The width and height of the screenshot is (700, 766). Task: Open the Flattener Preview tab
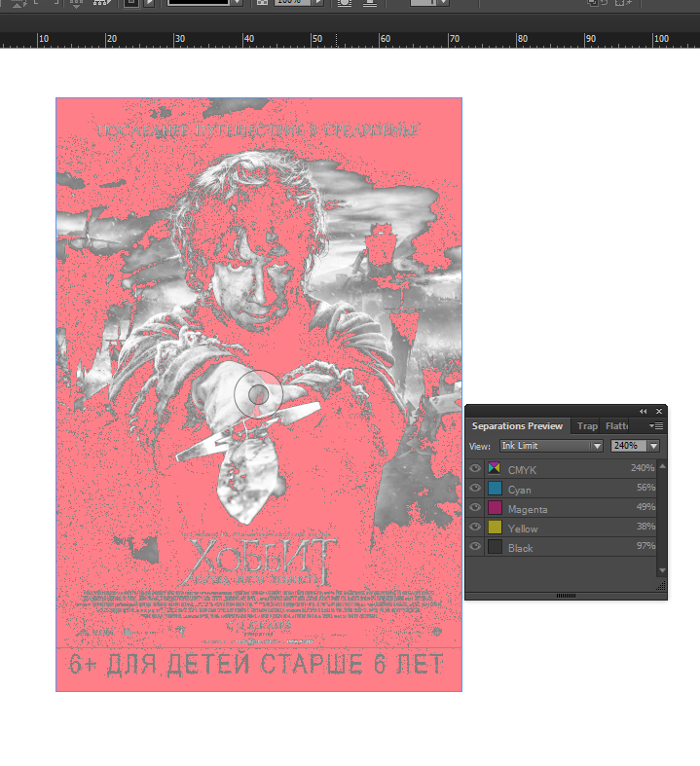coord(616,426)
